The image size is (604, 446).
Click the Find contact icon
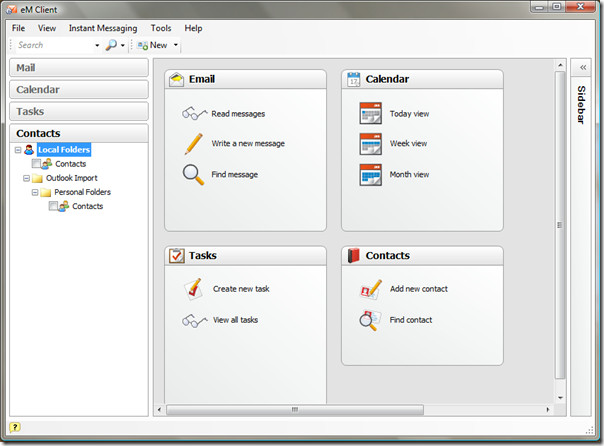click(370, 320)
